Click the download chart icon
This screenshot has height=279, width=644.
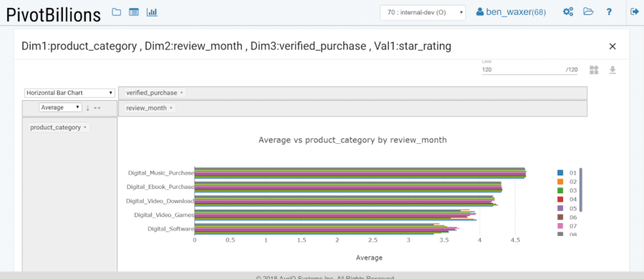click(613, 70)
